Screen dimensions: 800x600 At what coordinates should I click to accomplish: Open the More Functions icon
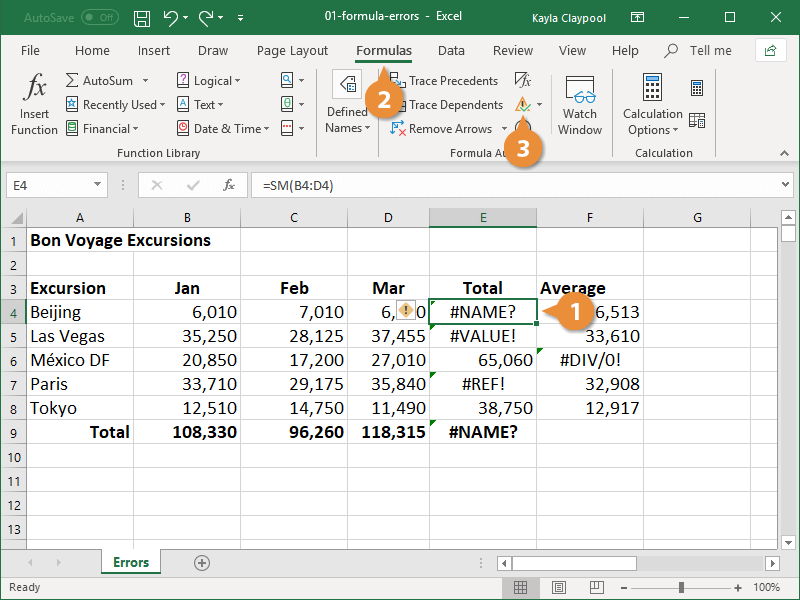(287, 128)
